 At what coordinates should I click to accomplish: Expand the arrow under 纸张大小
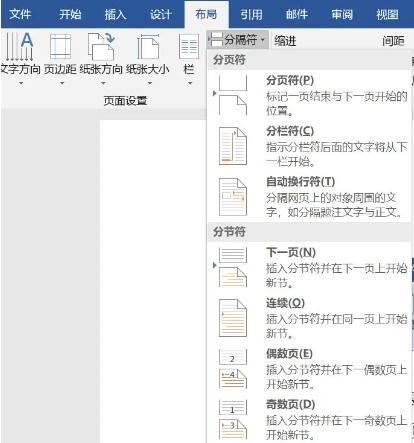click(x=150, y=83)
